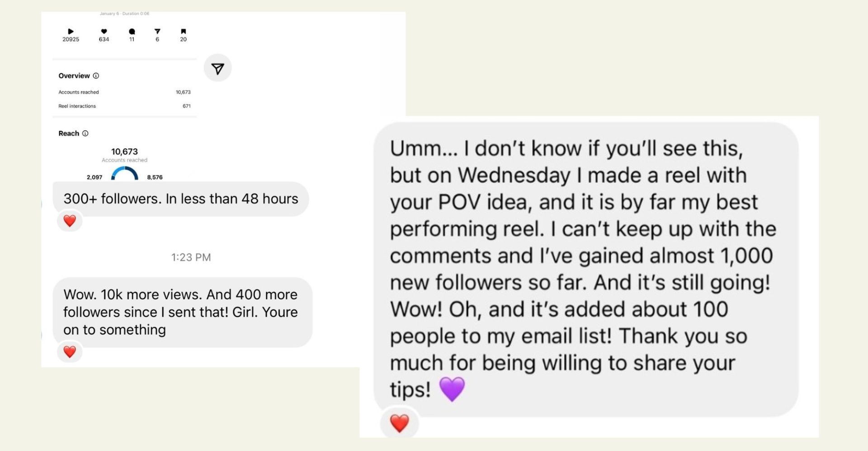Select the Reel interactions row
The width and height of the screenshot is (868, 451).
(x=124, y=106)
